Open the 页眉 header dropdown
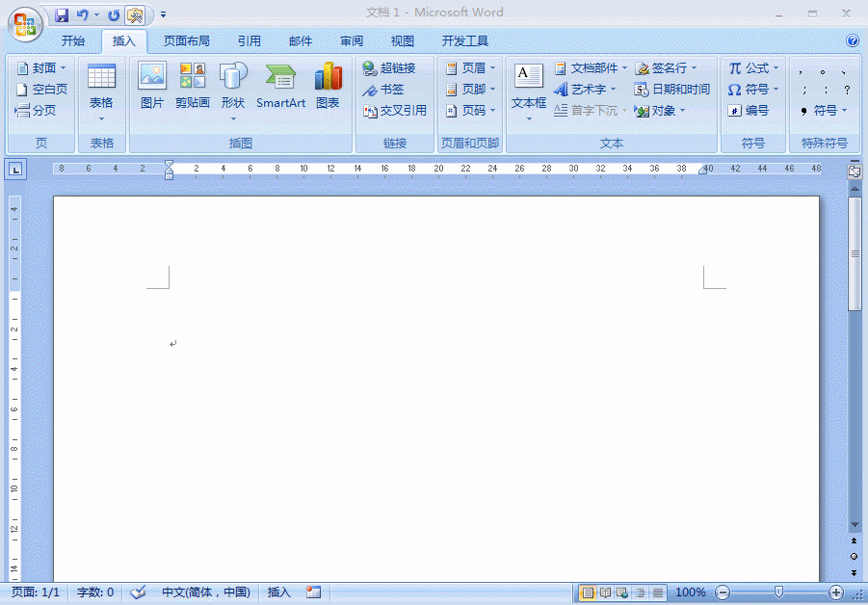The image size is (868, 605). coord(471,68)
